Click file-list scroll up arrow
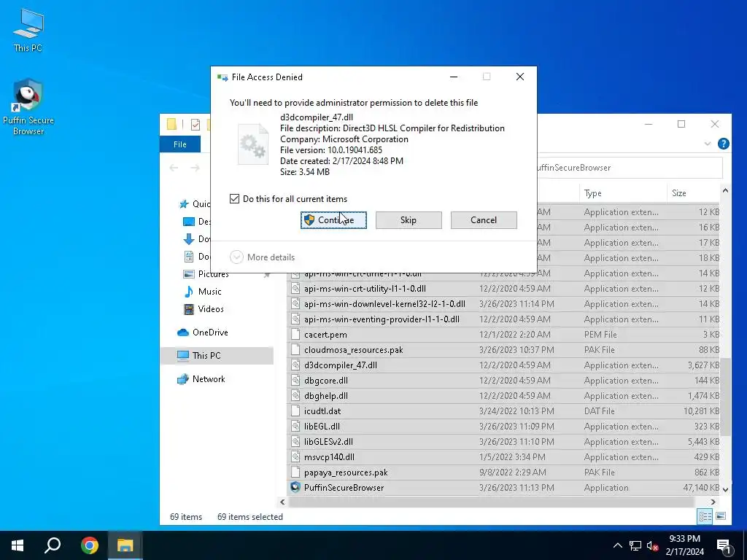Image resolution: width=747 pixels, height=560 pixels. pyautogui.click(x=725, y=190)
